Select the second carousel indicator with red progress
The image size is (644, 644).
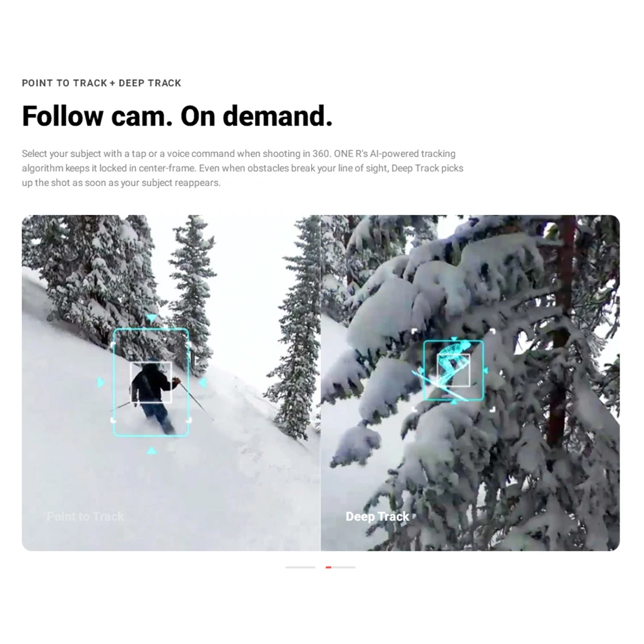(341, 567)
